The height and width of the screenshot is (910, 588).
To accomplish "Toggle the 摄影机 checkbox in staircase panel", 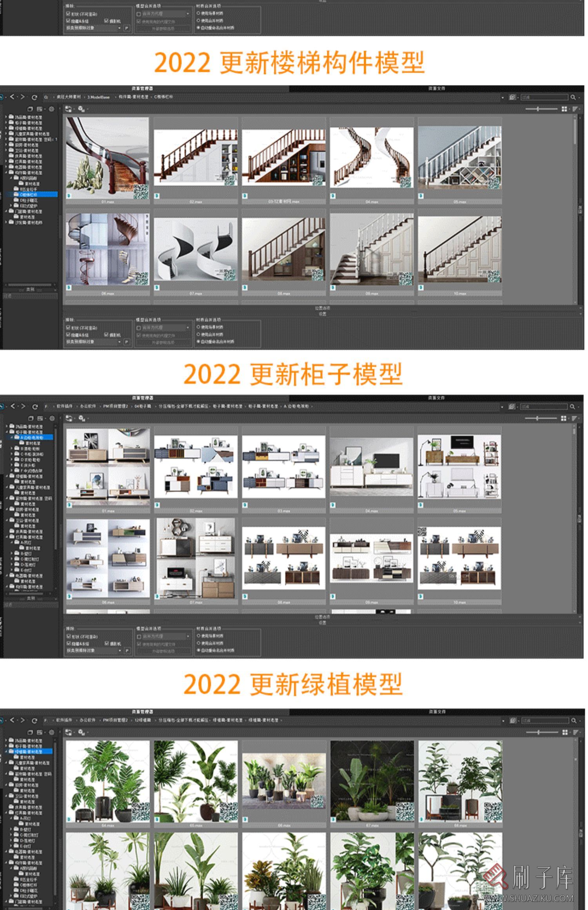I will pyautogui.click(x=107, y=335).
